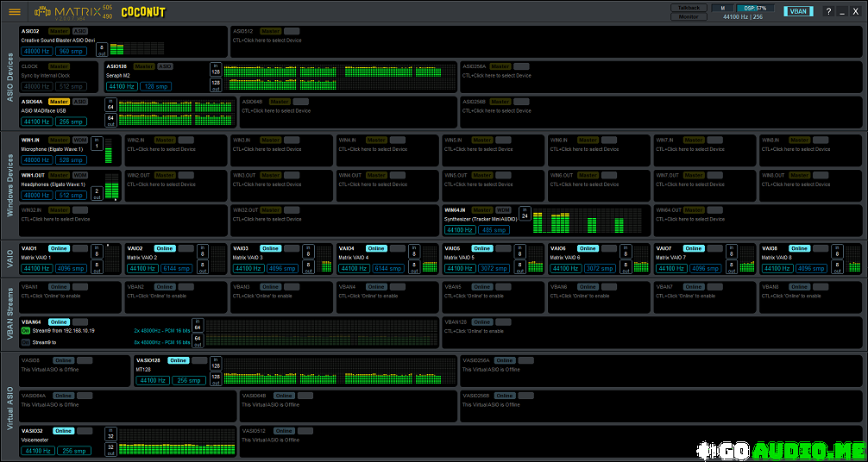This screenshot has height=462, width=868.
Task: Select the Windows Devices section label
Action: point(9,184)
